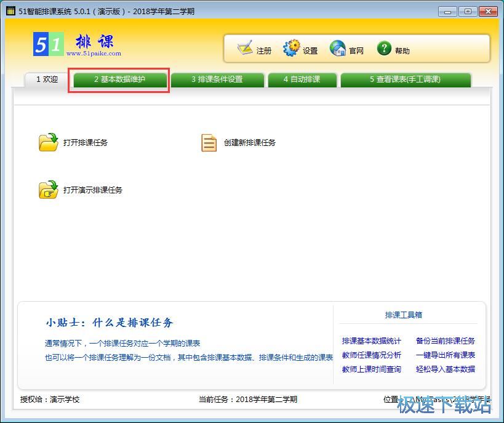The width and height of the screenshot is (504, 423).
Task: Open 帮助 via the green question mark icon
Action: pyautogui.click(x=384, y=48)
